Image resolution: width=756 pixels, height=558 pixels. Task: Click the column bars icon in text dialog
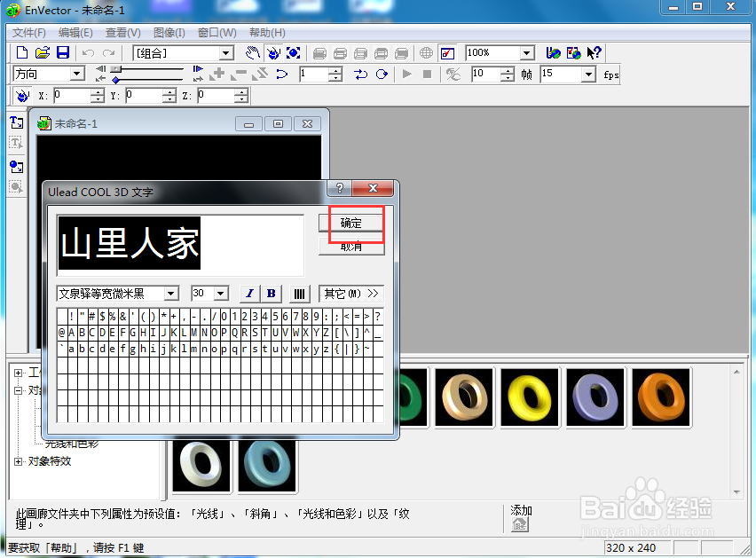tap(299, 294)
